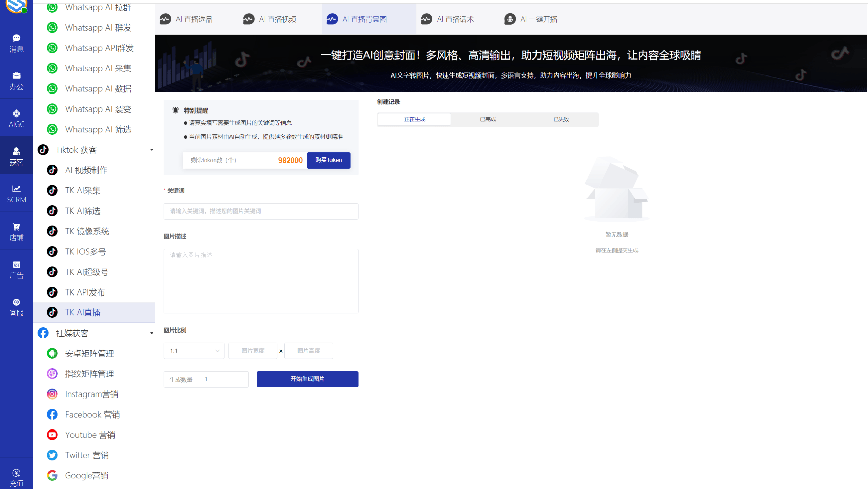Open the 1:1 image ratio dropdown

(x=194, y=351)
